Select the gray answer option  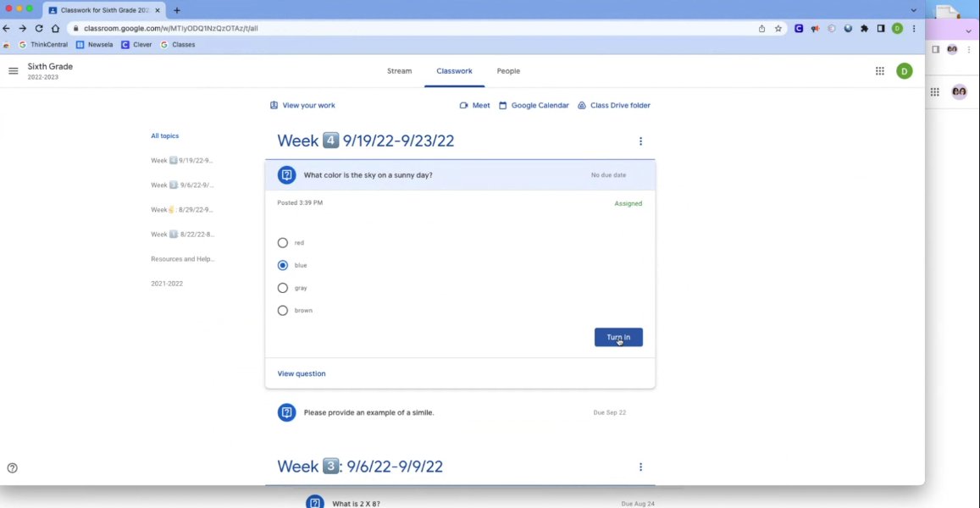click(x=283, y=288)
